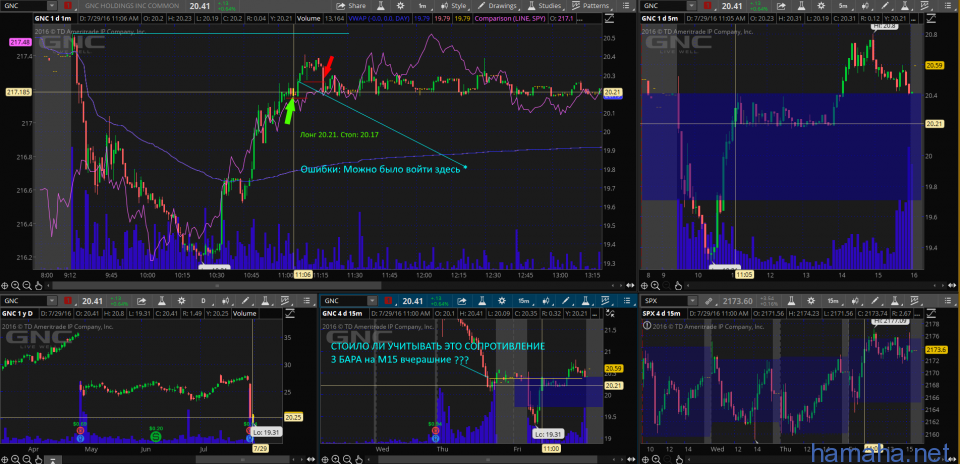Open Patterns icon in 5m chart

pyautogui.click(x=925, y=6)
